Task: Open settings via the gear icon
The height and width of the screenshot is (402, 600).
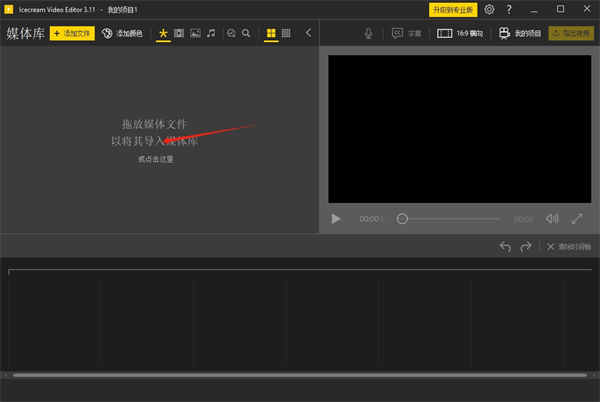Action: [489, 10]
